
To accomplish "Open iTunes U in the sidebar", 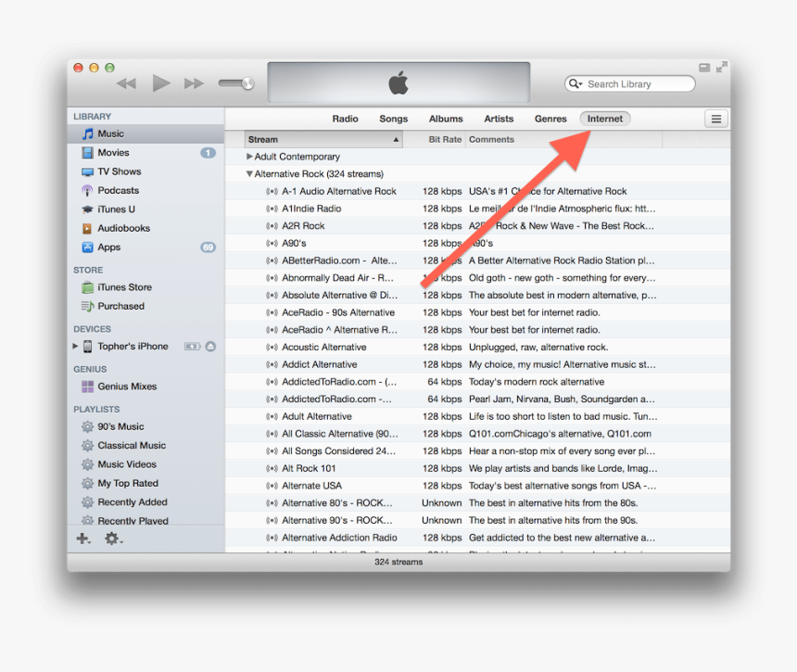I will click(x=145, y=209).
